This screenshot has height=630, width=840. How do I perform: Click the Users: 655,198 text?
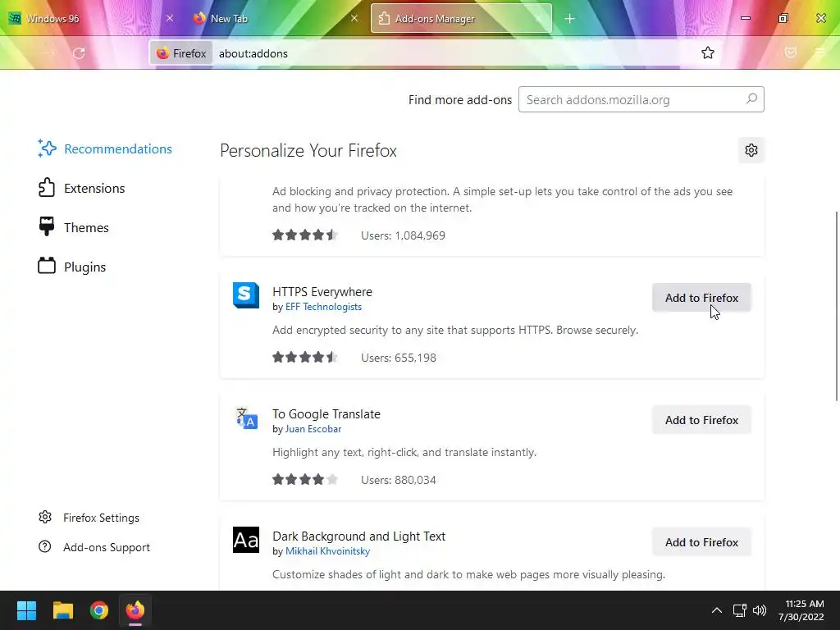coord(399,358)
